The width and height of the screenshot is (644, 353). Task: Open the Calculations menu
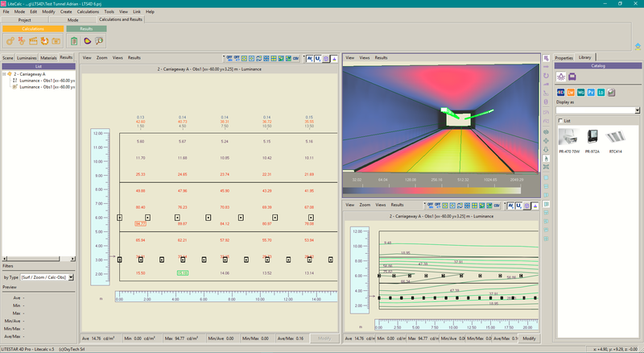[88, 11]
